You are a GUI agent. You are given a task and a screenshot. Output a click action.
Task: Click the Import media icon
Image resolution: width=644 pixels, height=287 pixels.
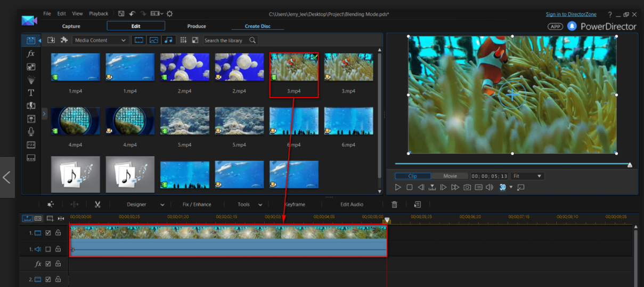click(51, 40)
